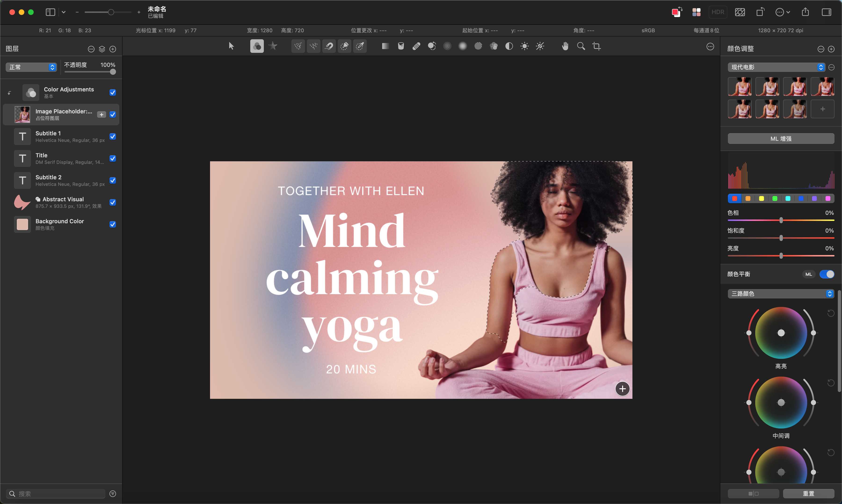Select the Paint Bucket fill tool
This screenshot has width=842, height=504.
[401, 46]
